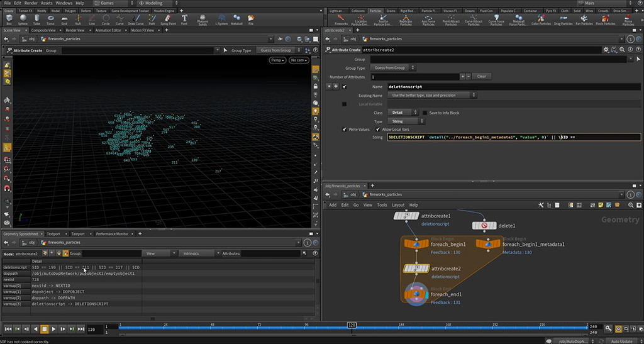
Task: Select the Sphere tool on the Create shelf
Action: (x=23, y=19)
